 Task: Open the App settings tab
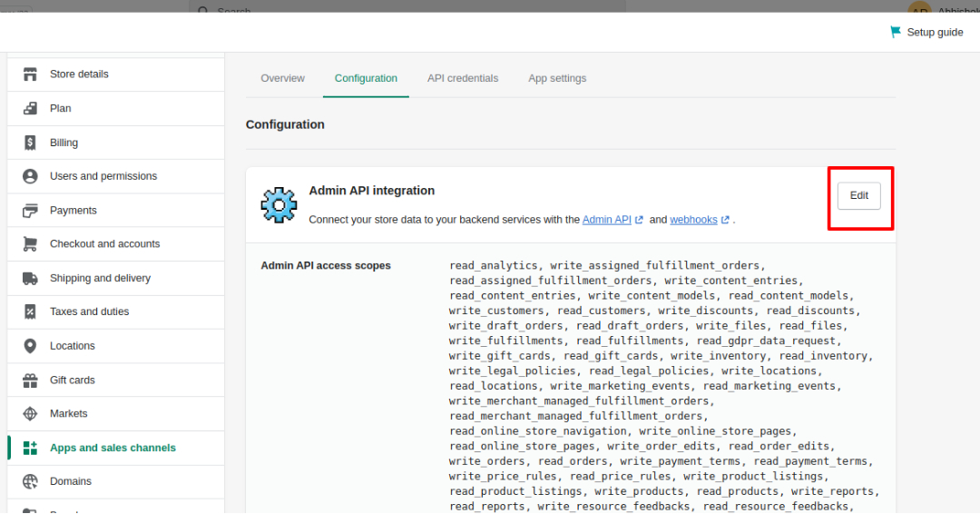pos(557,78)
